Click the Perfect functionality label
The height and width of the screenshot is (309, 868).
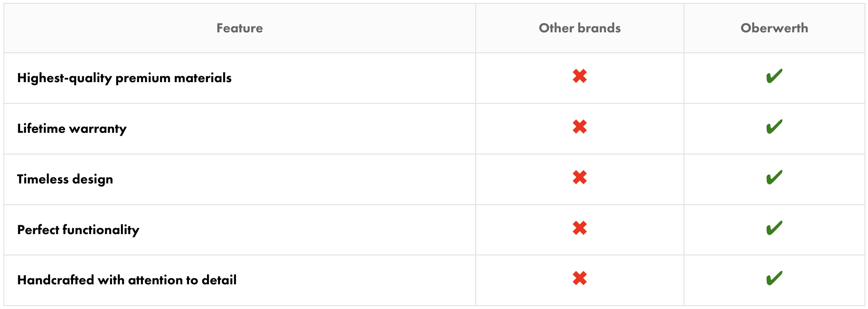(78, 230)
